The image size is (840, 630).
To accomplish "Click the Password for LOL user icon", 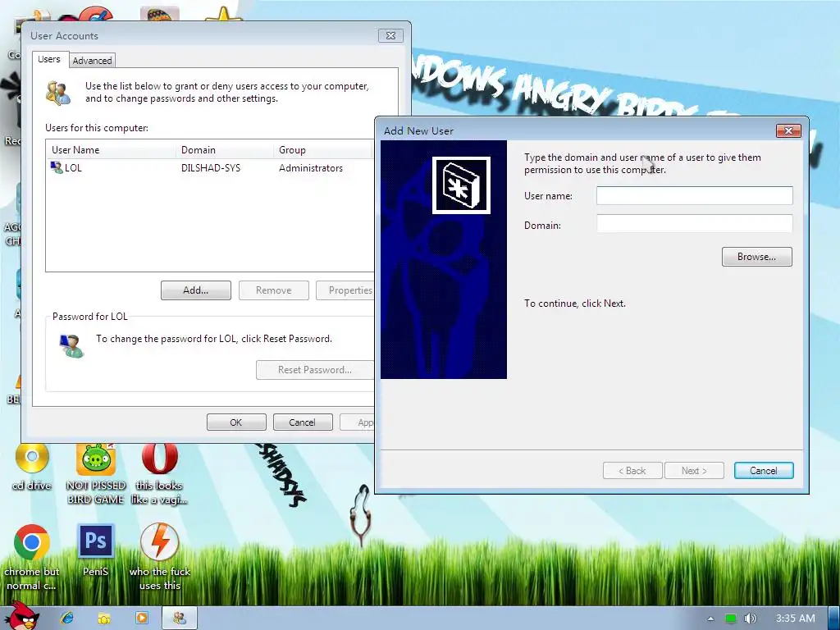I will coord(71,345).
